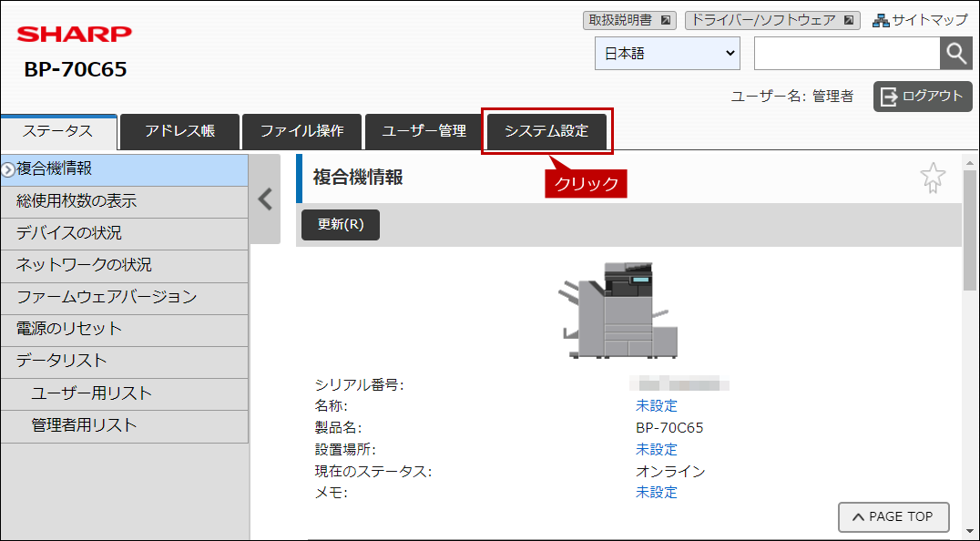Viewport: 980px width, 541px height.
Task: Click the オンライン status value
Action: [x=670, y=471]
